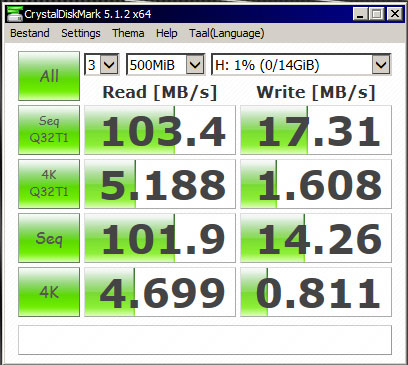Expand the 500MiB test size dropdown
This screenshot has height=365, width=408.
click(x=165, y=64)
